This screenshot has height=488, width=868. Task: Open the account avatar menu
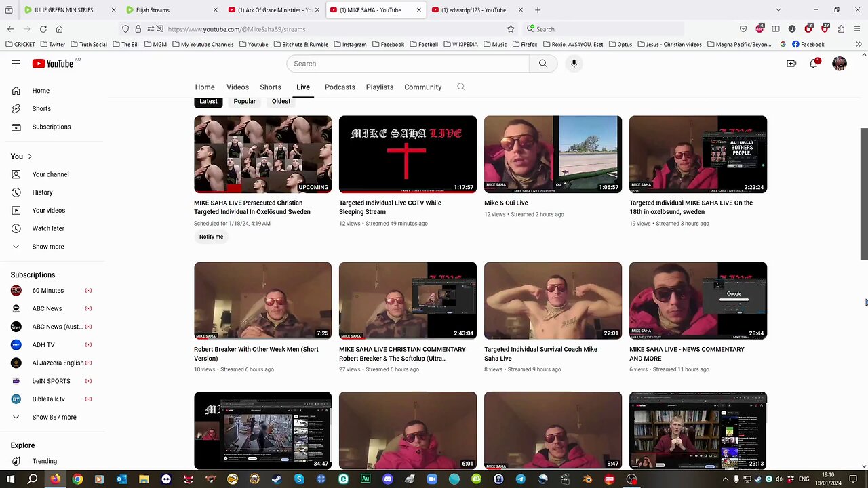(840, 64)
